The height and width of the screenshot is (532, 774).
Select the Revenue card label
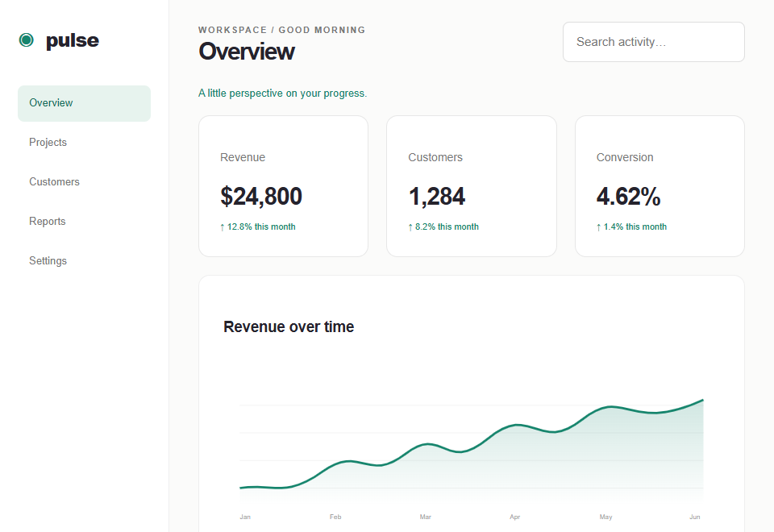pos(243,157)
